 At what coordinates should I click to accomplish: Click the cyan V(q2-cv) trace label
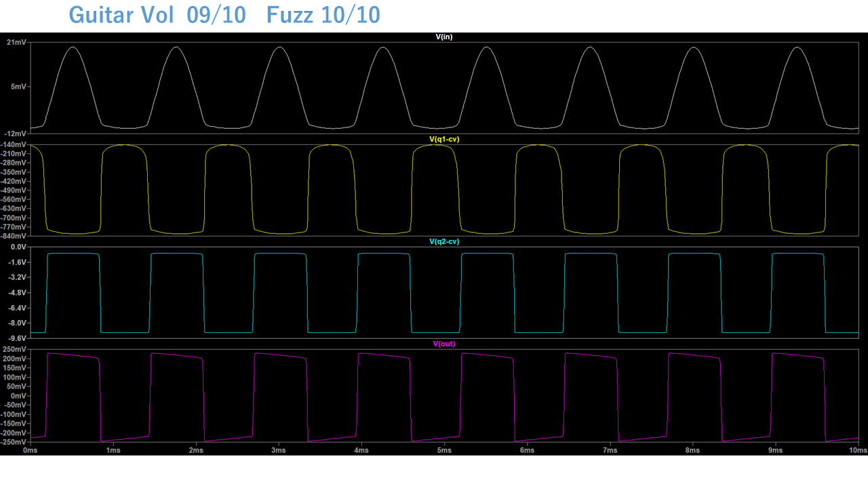pos(443,241)
